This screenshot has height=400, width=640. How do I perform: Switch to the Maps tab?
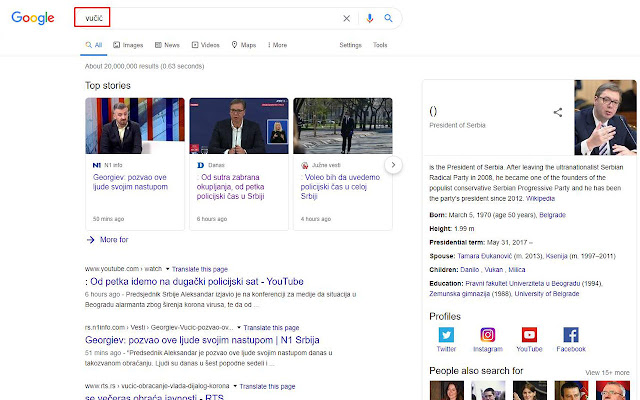click(244, 45)
